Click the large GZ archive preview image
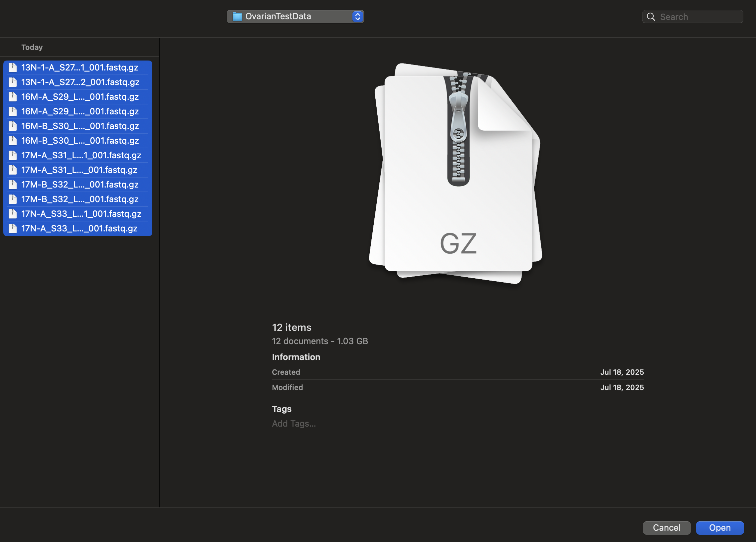The image size is (756, 542). tap(456, 173)
